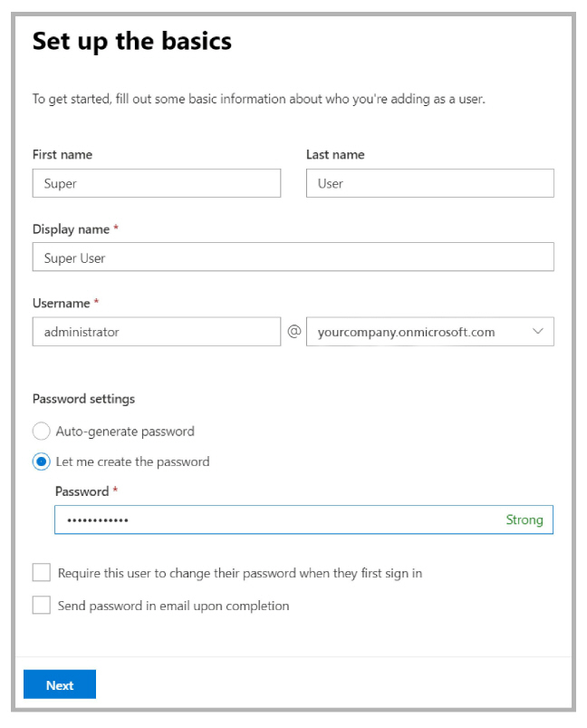The height and width of the screenshot is (728, 587).
Task: Click the Next button
Action: [x=60, y=684]
